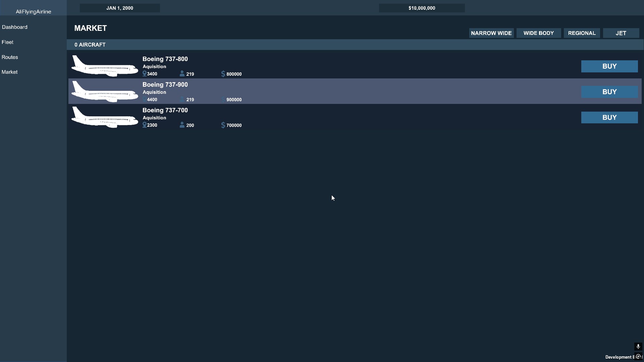Click the dollar price icon for 737-800
The height and width of the screenshot is (362, 644).
(x=223, y=74)
